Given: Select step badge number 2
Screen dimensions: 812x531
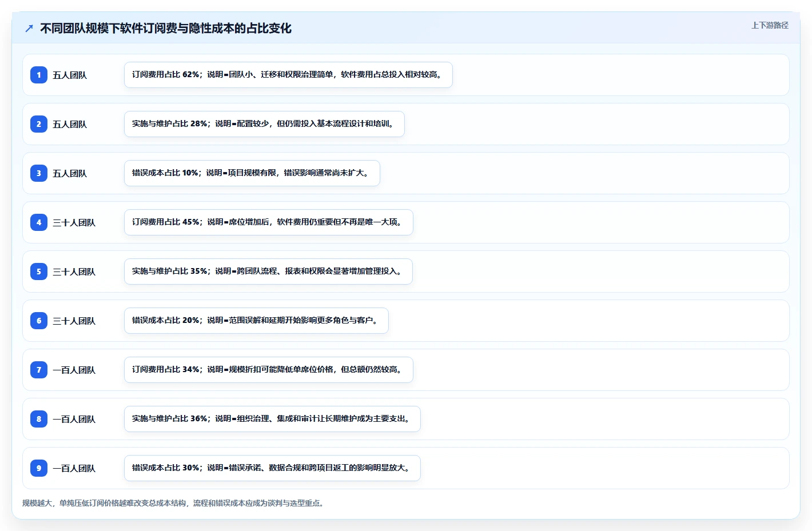Looking at the screenshot, I should [39, 124].
